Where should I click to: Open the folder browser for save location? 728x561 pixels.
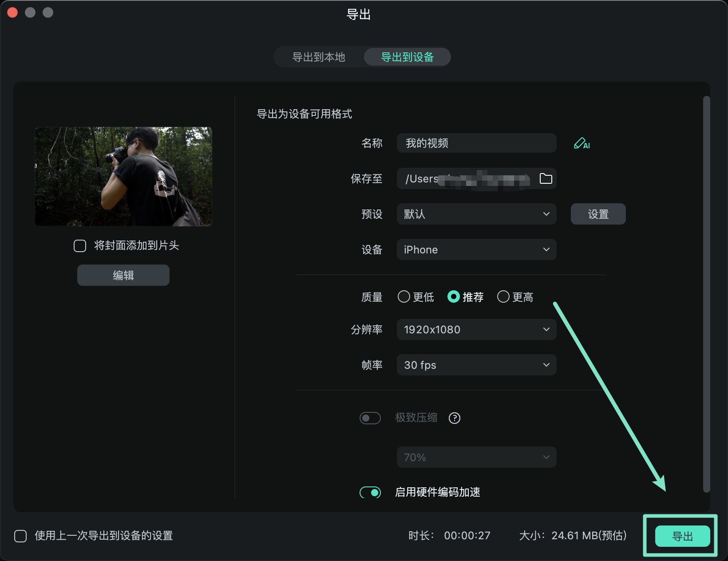pos(546,178)
